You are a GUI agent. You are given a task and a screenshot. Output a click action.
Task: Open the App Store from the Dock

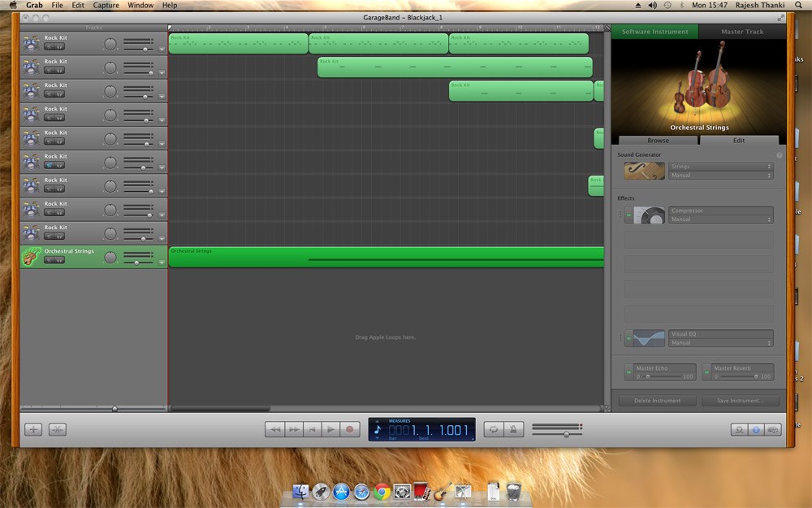[x=341, y=492]
